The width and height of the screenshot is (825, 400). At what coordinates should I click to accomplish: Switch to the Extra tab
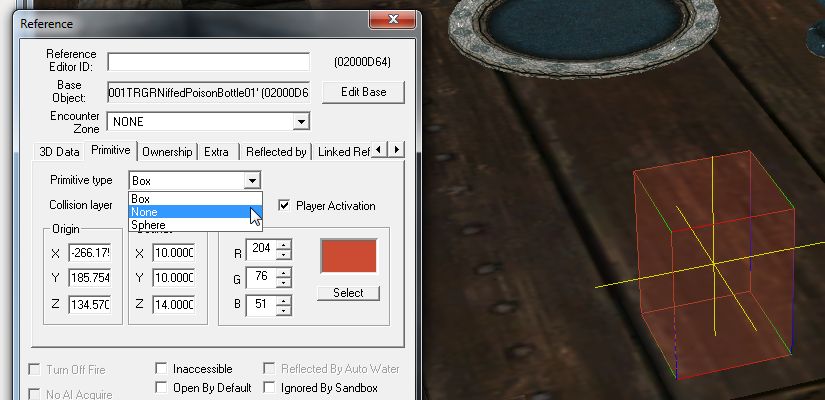216,152
